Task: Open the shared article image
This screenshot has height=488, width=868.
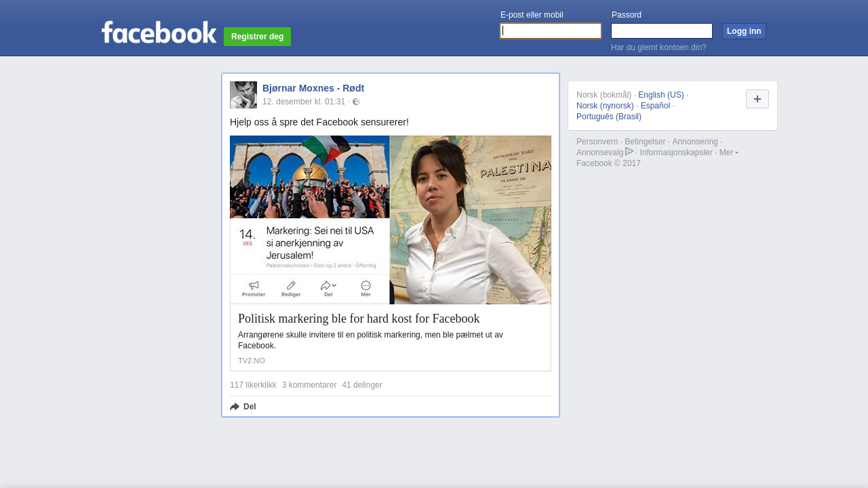Action: point(391,220)
